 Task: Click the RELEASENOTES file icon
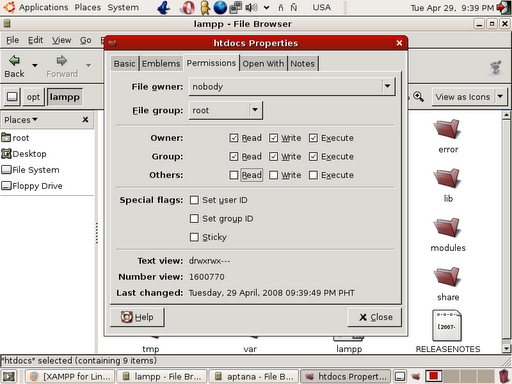click(447, 326)
